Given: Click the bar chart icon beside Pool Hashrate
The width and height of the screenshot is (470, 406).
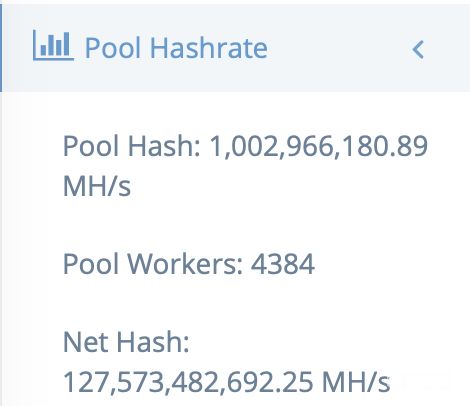Looking at the screenshot, I should pyautogui.click(x=53, y=45).
